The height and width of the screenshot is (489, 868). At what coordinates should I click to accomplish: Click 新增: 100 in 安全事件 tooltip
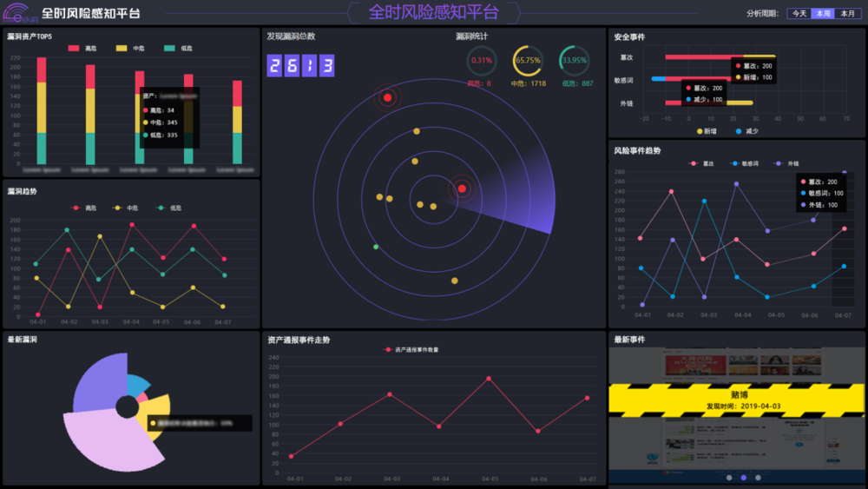click(x=753, y=77)
